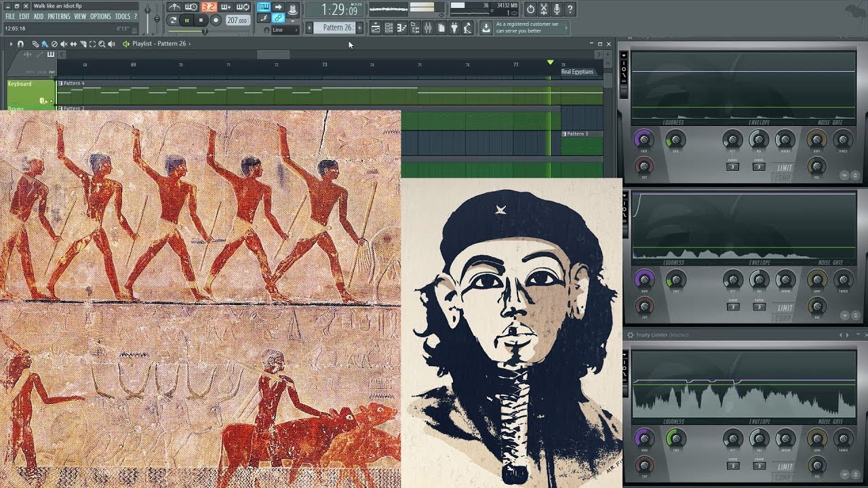
Task: Select the playlist select tool
Action: point(92,44)
